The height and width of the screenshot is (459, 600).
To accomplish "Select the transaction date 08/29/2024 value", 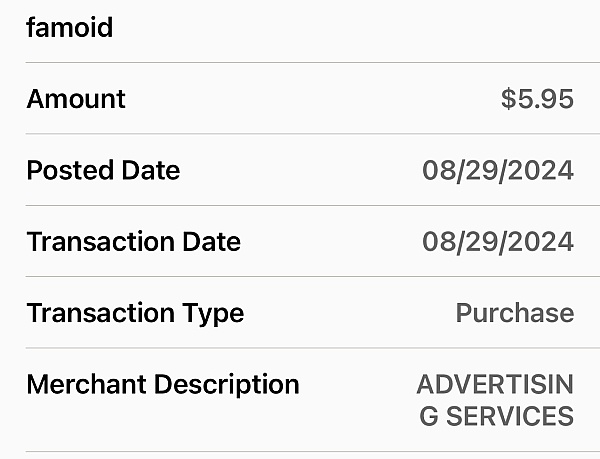I will point(498,242).
